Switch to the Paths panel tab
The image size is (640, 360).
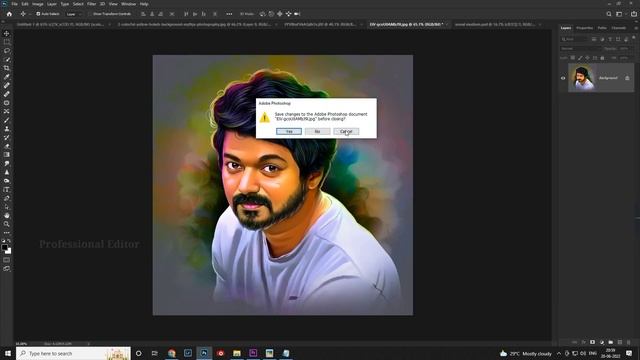click(x=602, y=28)
